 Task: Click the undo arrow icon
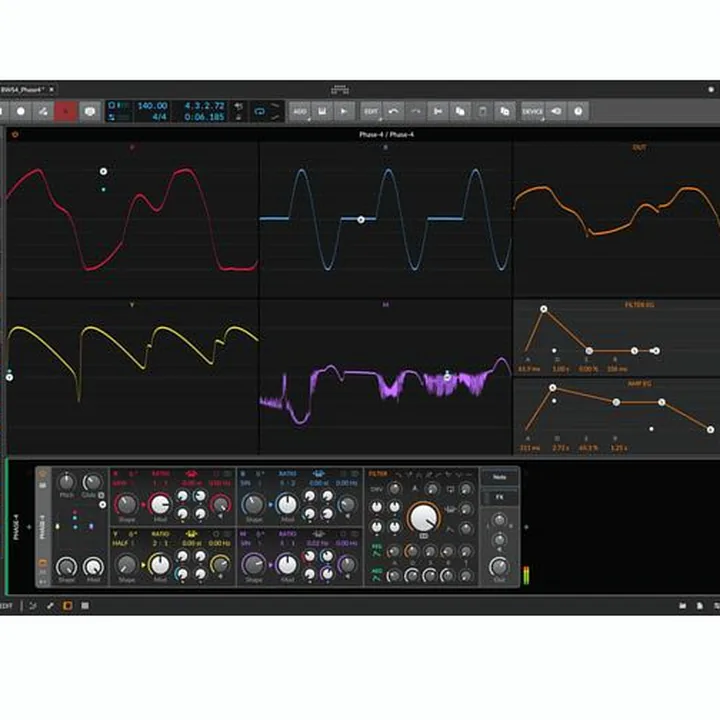point(394,111)
